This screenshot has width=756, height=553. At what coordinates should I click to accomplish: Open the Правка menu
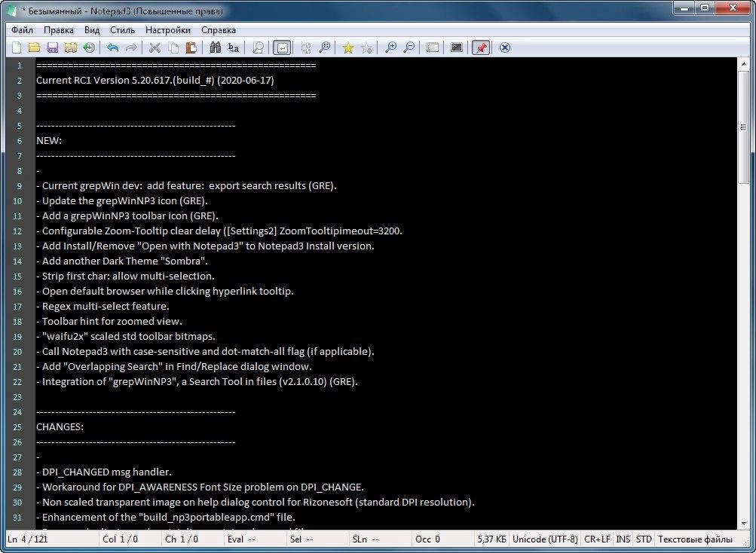(59, 30)
